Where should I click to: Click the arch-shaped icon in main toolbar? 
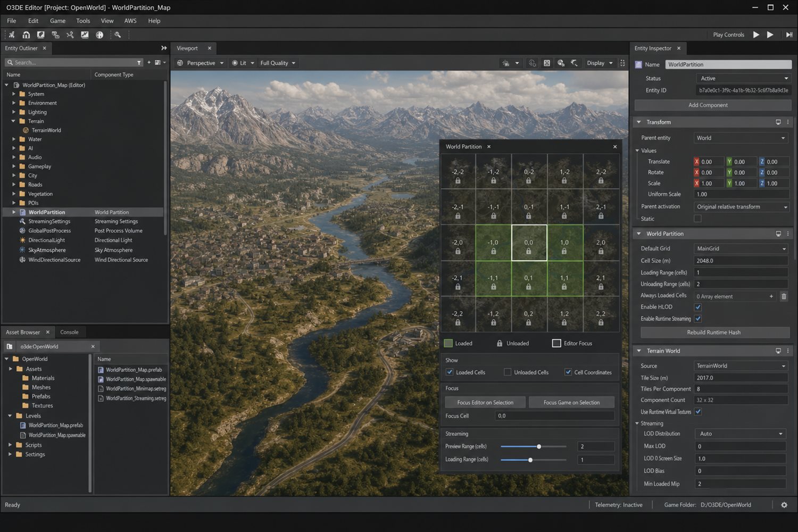[26, 35]
